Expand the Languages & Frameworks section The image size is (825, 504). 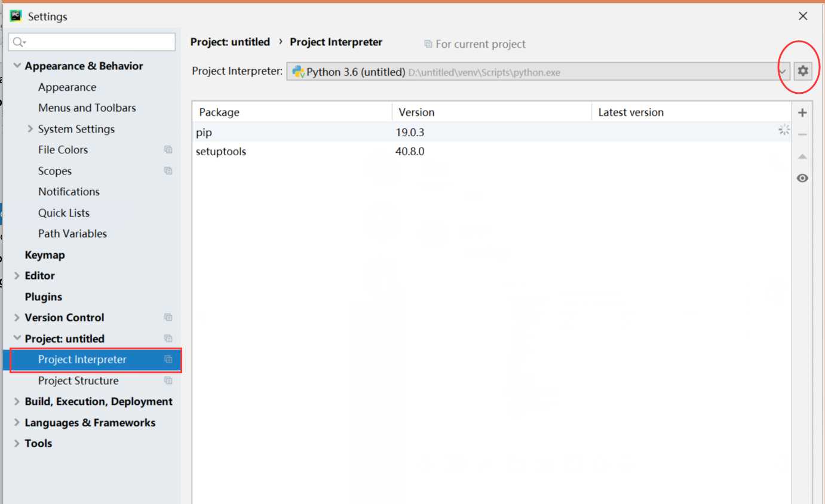(17, 423)
